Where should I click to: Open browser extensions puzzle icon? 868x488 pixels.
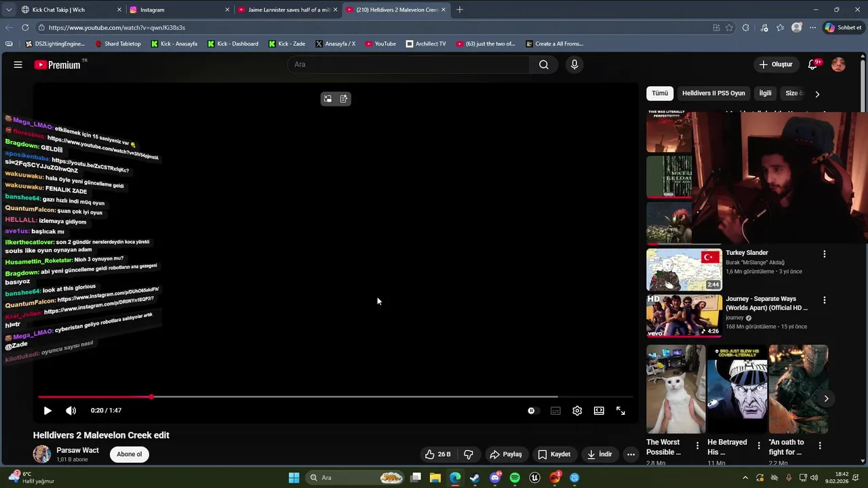[746, 28]
